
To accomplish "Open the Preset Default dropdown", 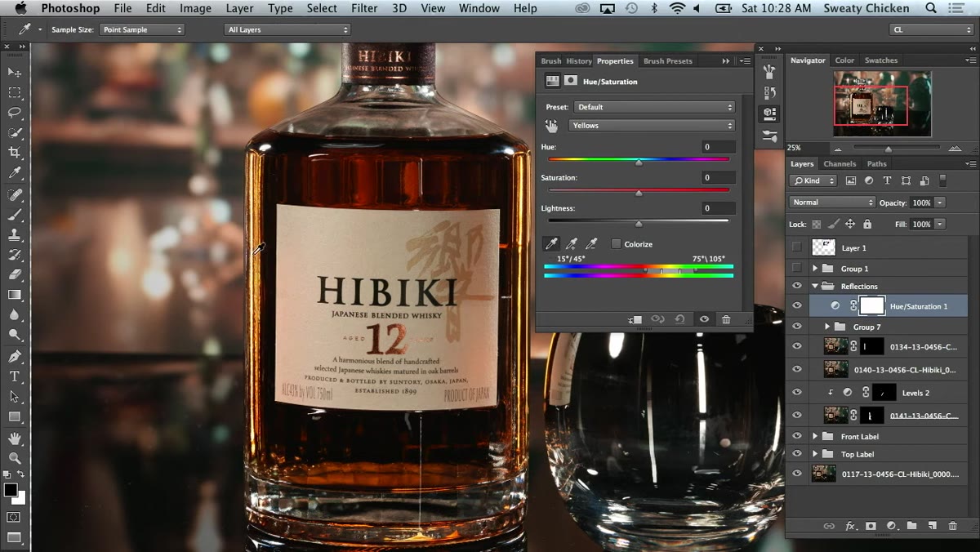I will (x=654, y=107).
